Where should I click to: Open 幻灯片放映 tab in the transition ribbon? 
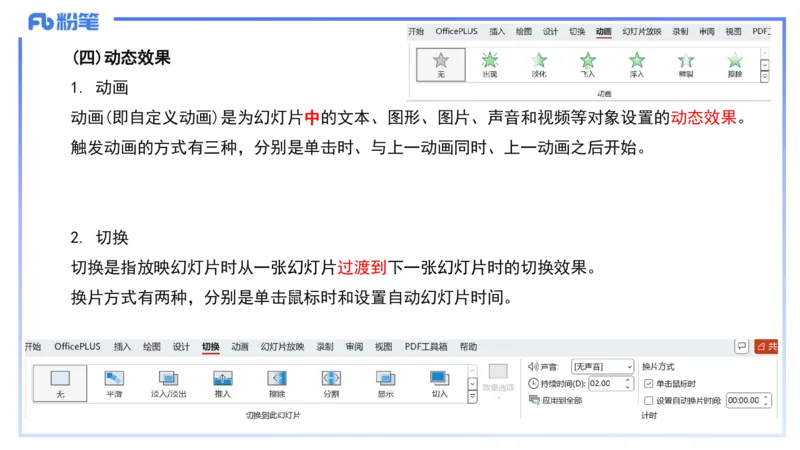coord(282,347)
